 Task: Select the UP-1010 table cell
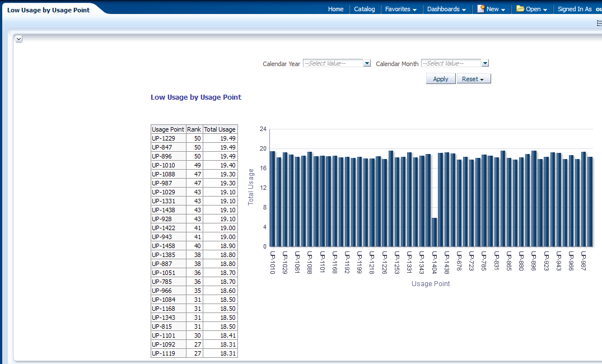coord(168,165)
